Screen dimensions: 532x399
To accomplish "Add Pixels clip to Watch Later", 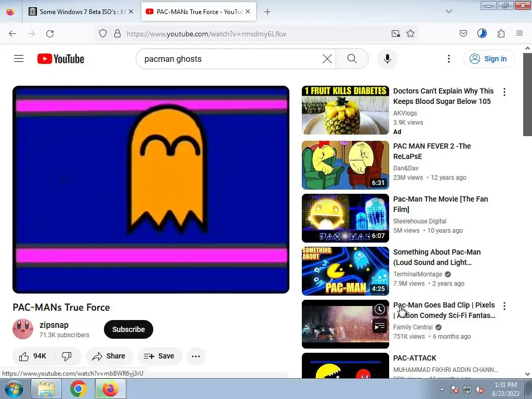I will click(x=380, y=309).
